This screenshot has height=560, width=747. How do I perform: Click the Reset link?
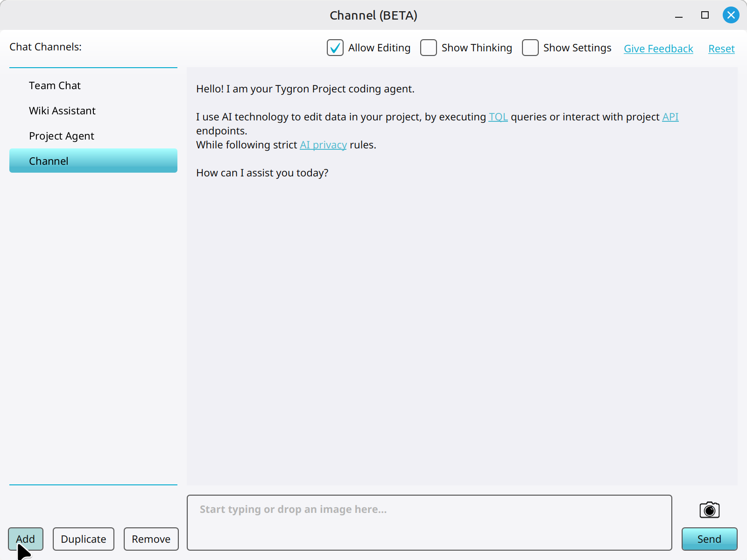[721, 49]
